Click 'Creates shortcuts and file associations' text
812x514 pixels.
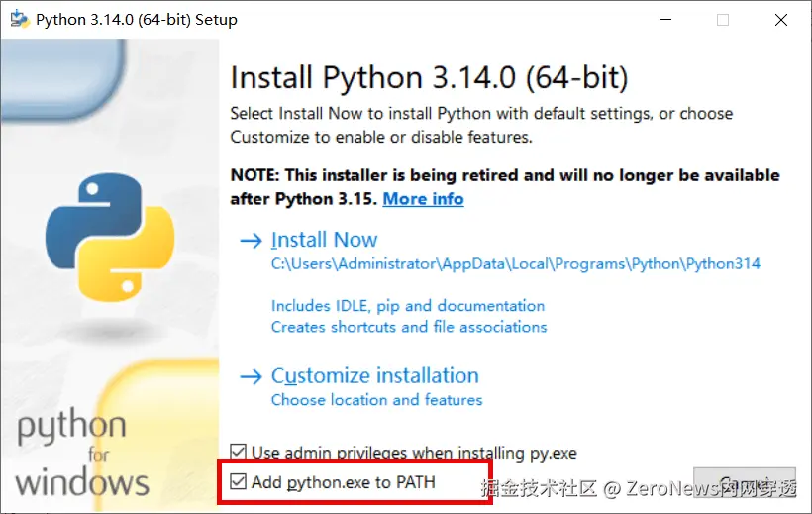click(409, 328)
